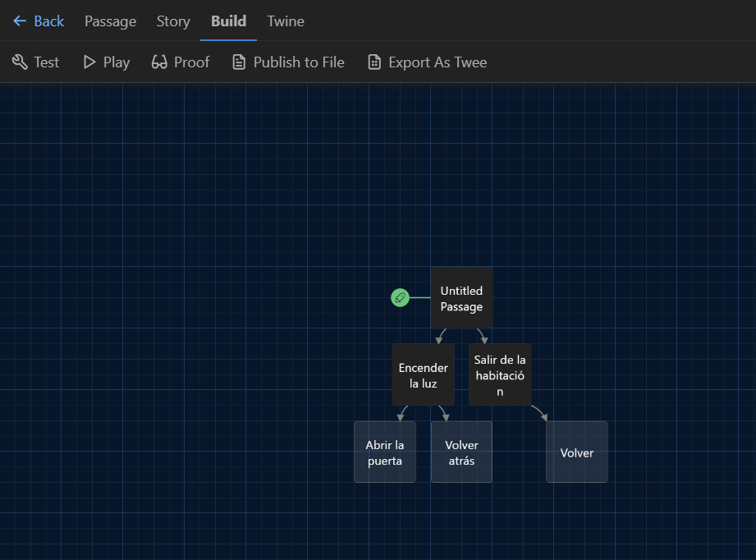This screenshot has height=560, width=756.
Task: Click the 'Abrir la puerta' placeholder passage
Action: point(385,452)
